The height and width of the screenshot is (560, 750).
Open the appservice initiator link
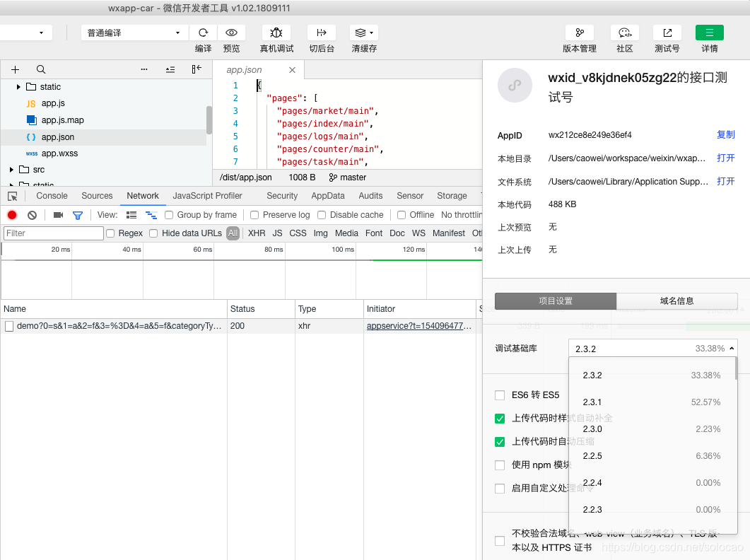pyautogui.click(x=419, y=326)
